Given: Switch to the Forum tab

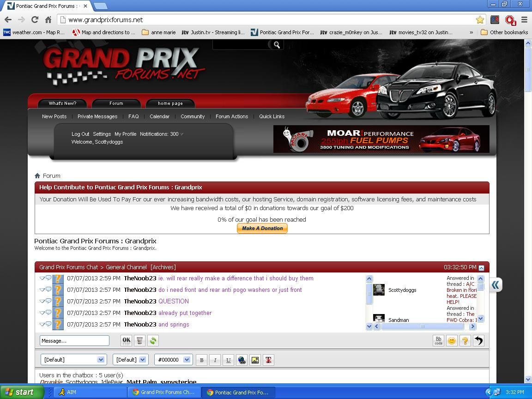Looking at the screenshot, I should tap(116, 103).
